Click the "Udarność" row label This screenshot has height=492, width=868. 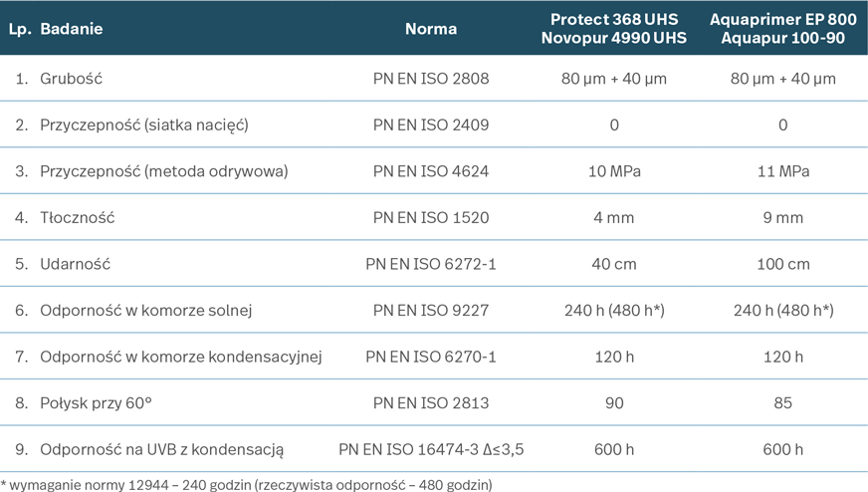pyautogui.click(x=75, y=264)
